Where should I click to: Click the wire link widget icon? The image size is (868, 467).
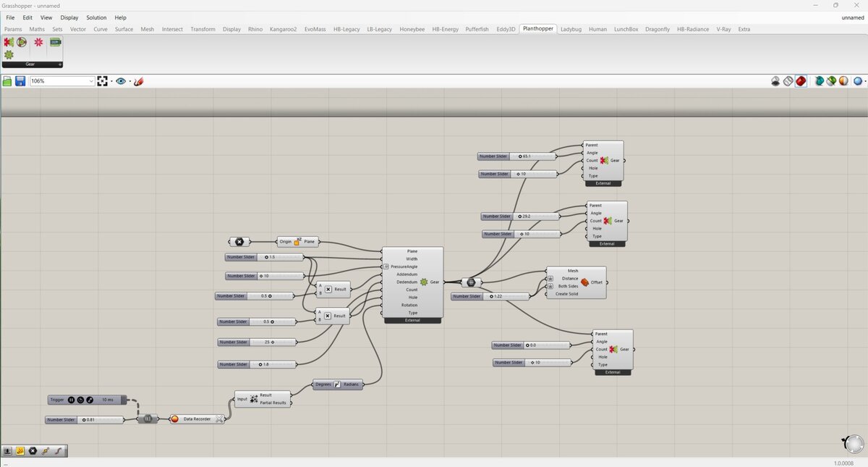coord(45,450)
